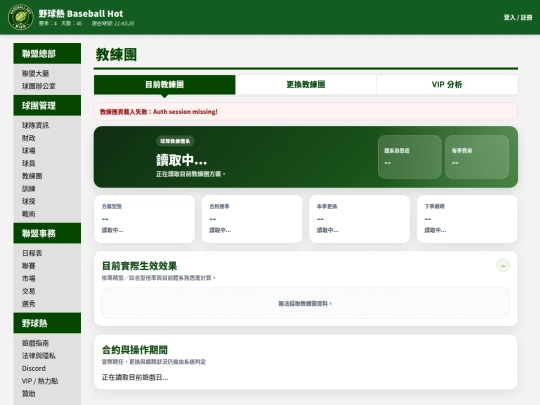Click the 本季更換 info card

(360, 219)
